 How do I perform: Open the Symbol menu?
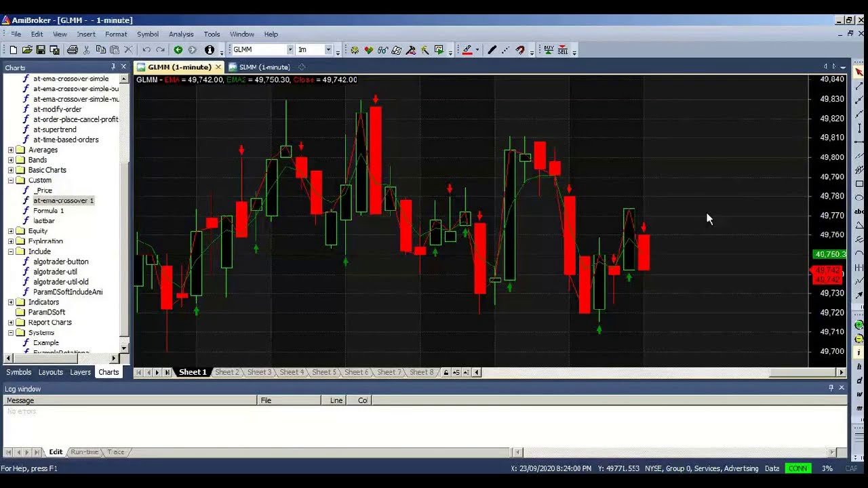coord(148,34)
